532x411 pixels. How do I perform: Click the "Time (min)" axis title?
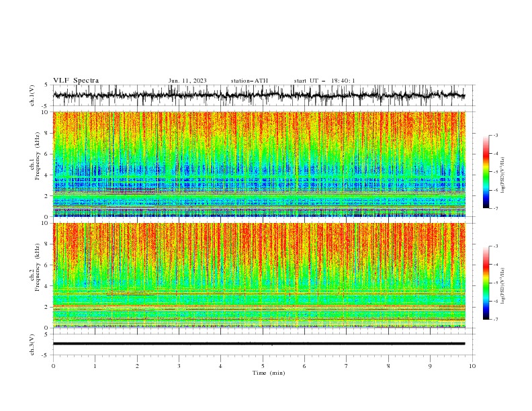tap(269, 373)
